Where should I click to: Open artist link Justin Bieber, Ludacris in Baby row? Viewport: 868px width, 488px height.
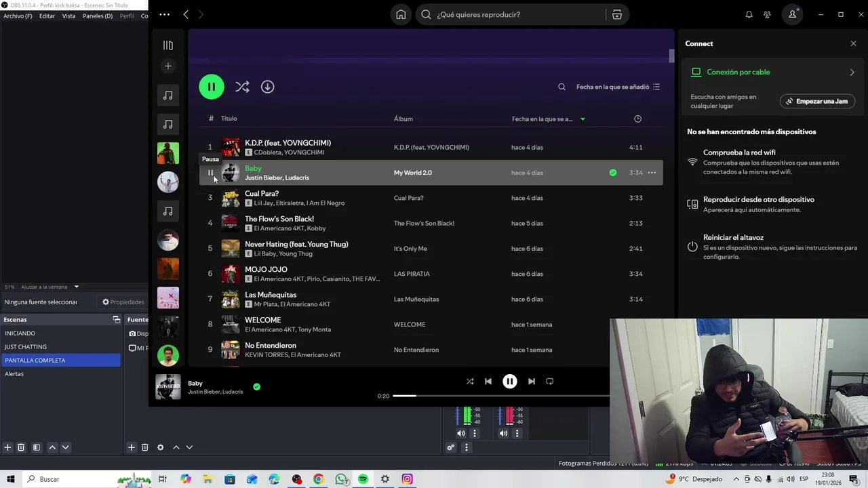277,178
